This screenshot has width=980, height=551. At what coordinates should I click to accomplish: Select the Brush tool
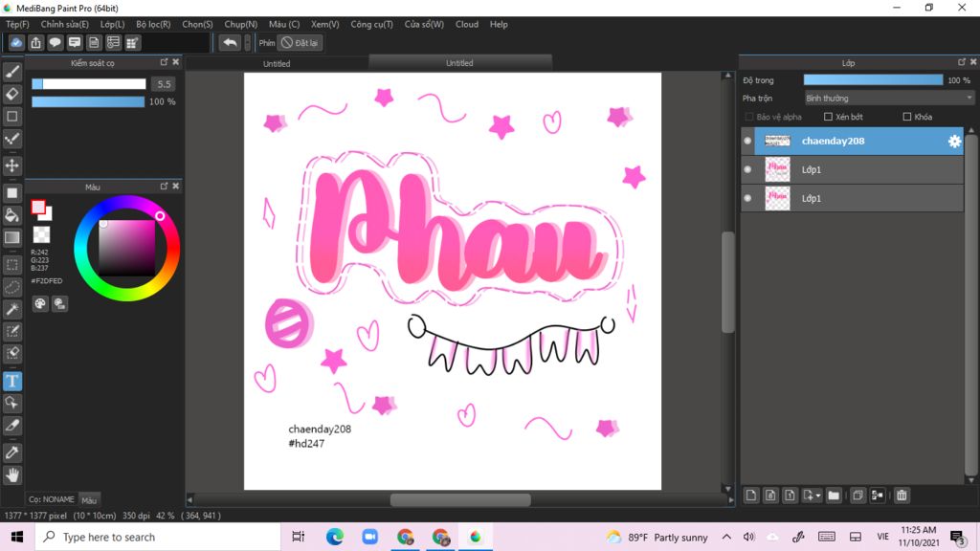(11, 72)
